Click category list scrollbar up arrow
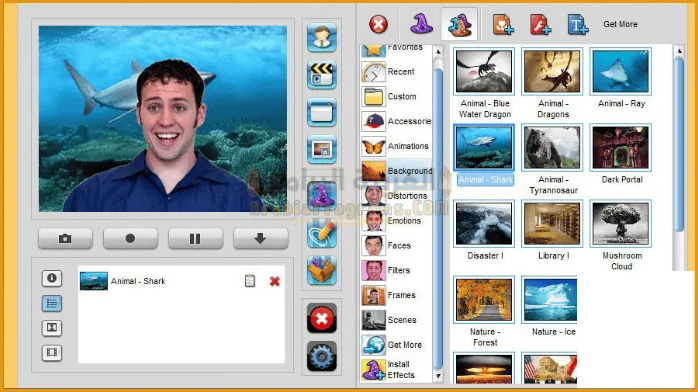The height and width of the screenshot is (392, 698). pos(438,52)
